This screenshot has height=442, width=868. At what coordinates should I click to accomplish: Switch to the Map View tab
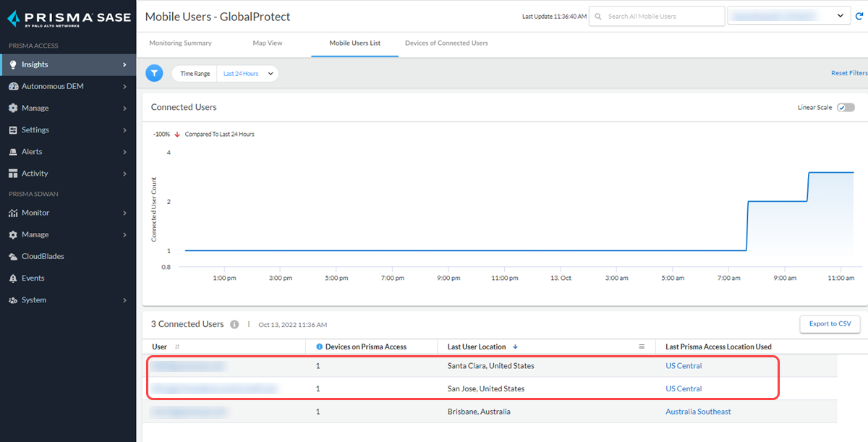267,43
